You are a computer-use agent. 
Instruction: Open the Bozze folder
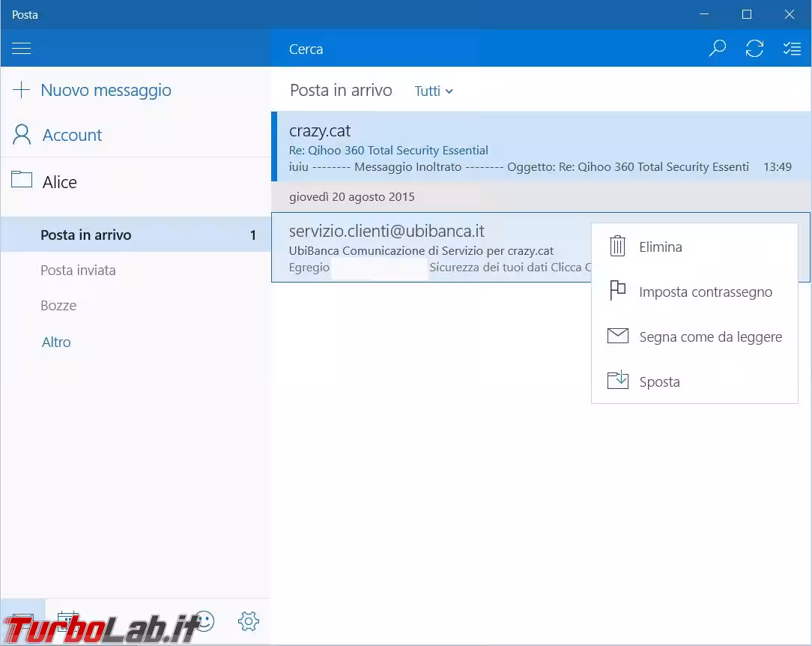pos(58,306)
